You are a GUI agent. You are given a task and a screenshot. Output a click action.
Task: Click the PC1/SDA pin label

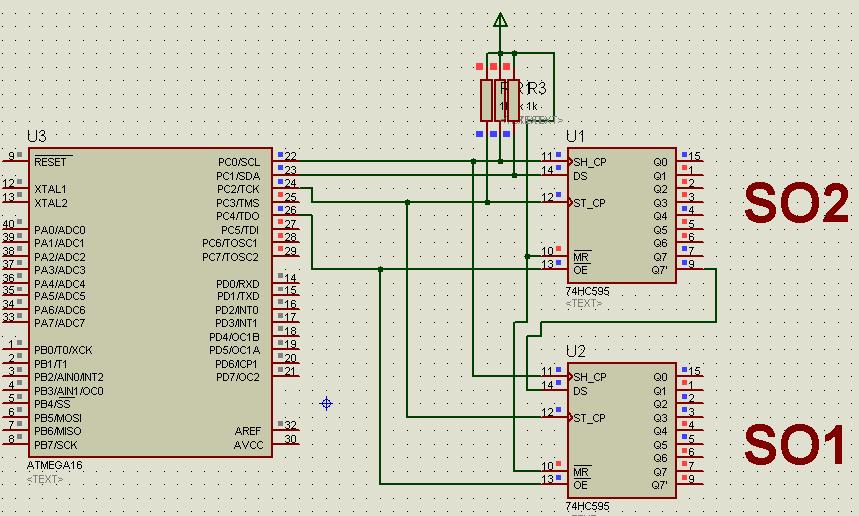click(x=238, y=176)
